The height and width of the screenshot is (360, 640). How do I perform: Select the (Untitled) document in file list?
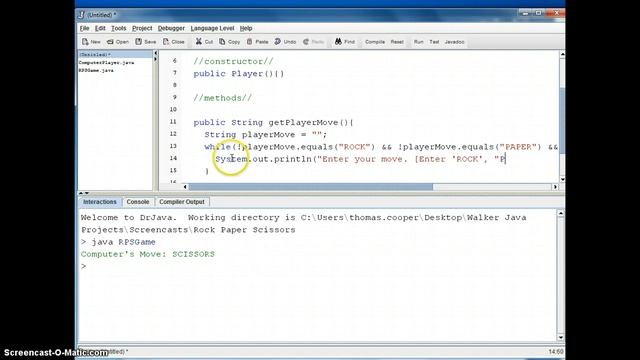(115, 54)
